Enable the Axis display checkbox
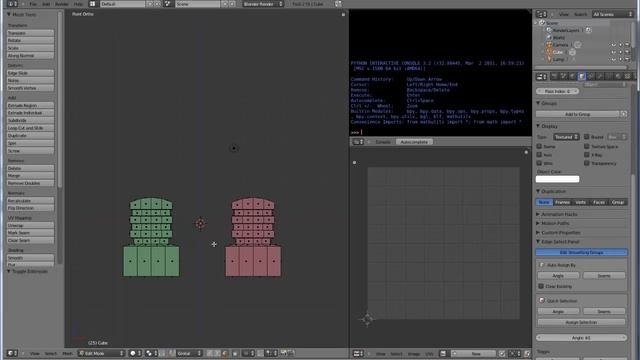The height and width of the screenshot is (360, 640). (x=539, y=155)
